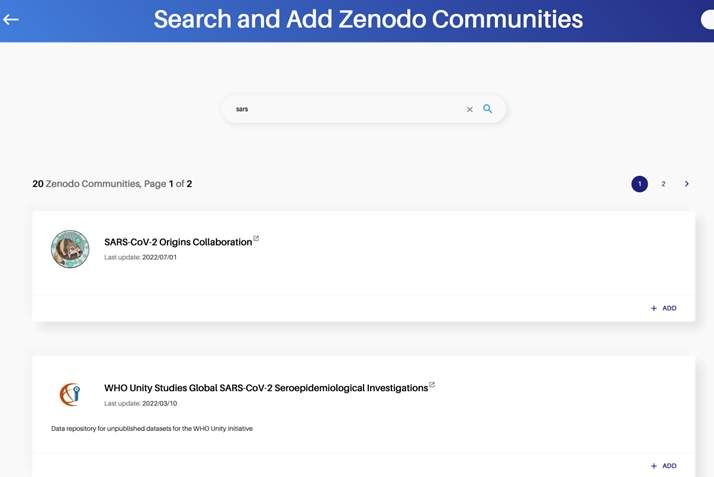The image size is (714, 477).
Task: Select page 1 in pagination
Action: click(639, 184)
